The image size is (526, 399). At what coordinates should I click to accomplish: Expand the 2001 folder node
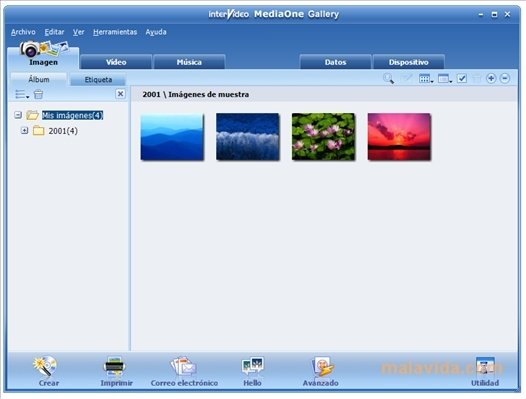coord(24,130)
